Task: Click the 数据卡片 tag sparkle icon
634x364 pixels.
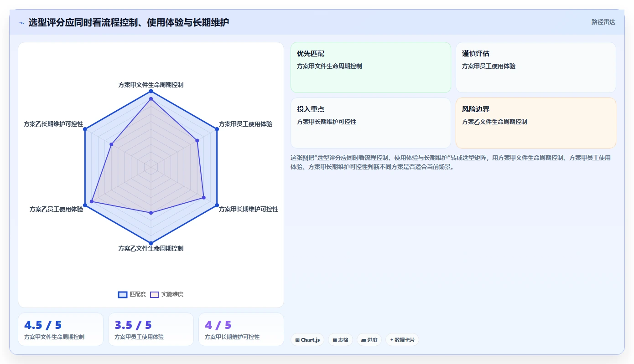Action: coord(392,340)
